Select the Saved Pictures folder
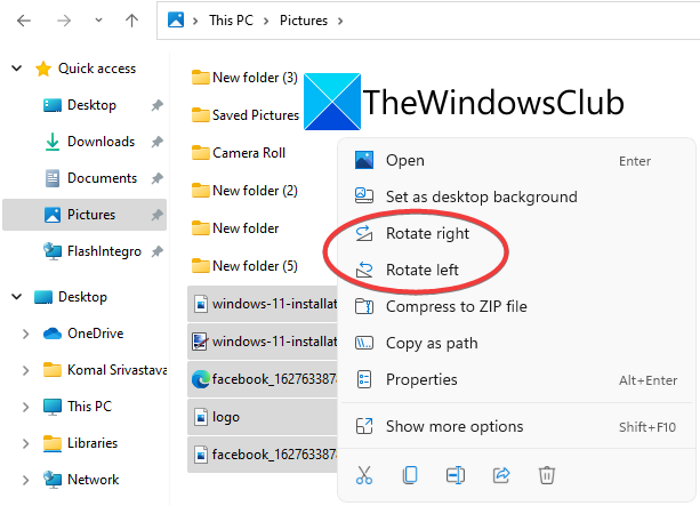700x506 pixels. click(245, 115)
